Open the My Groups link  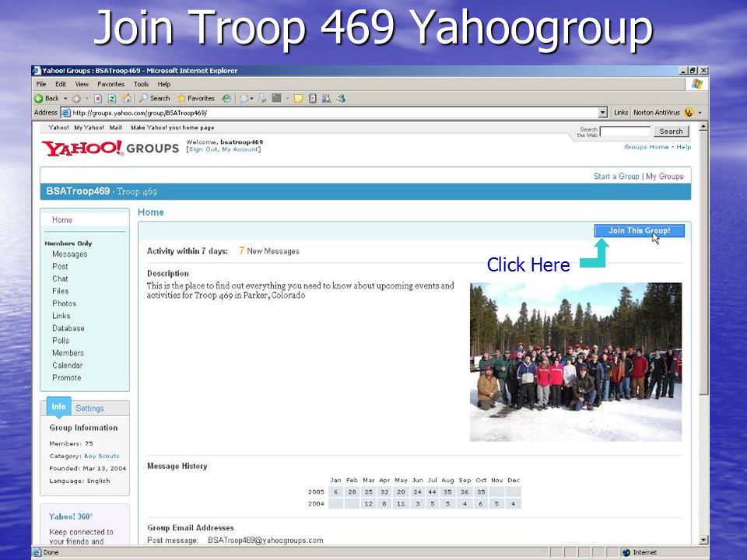tap(665, 177)
